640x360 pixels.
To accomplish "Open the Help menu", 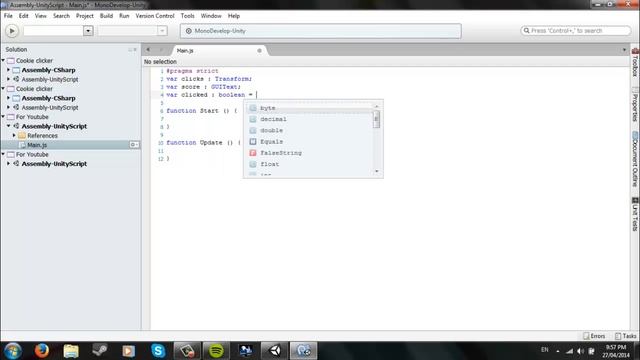I will (x=234, y=16).
